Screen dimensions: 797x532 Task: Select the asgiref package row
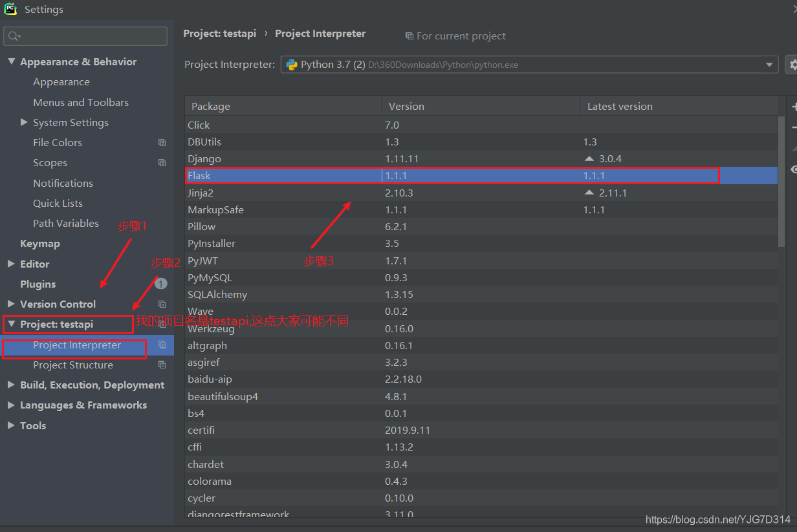[x=481, y=362]
